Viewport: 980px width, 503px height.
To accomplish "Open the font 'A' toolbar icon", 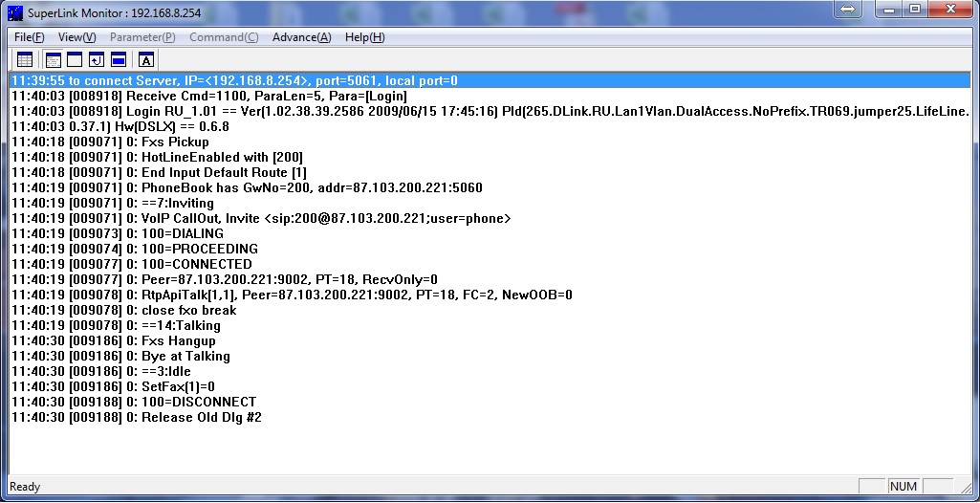I will pos(145,60).
